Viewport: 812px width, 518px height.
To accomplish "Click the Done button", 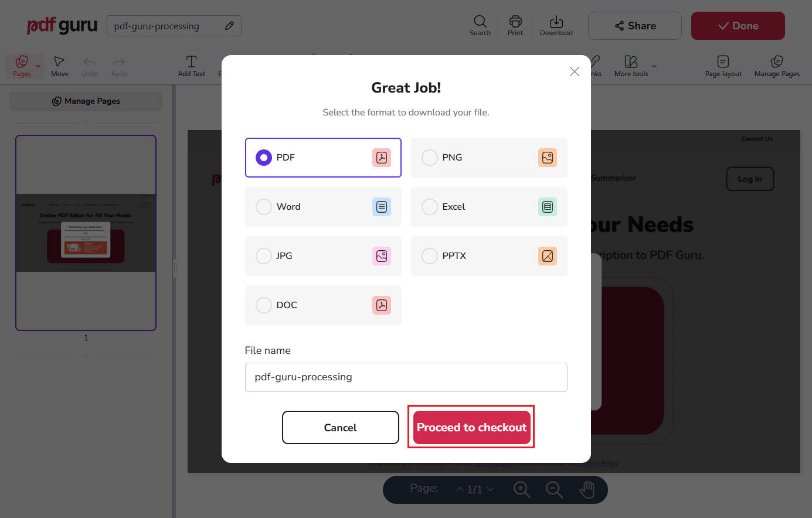I will pyautogui.click(x=738, y=26).
